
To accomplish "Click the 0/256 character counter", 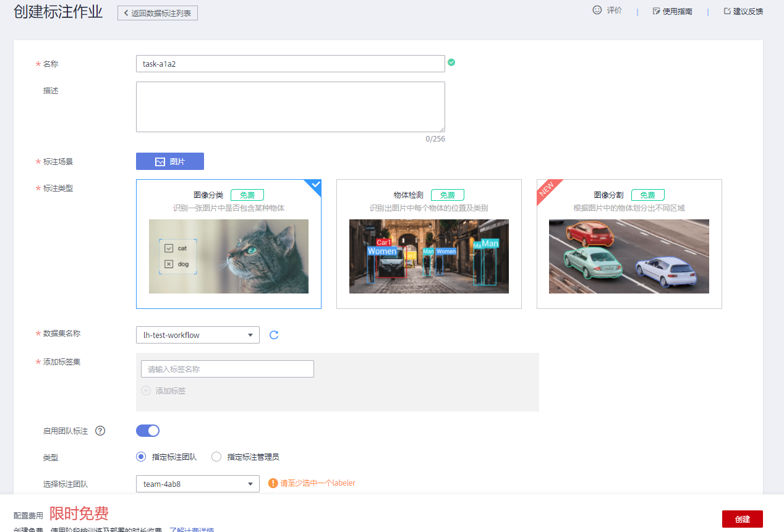I will point(435,139).
